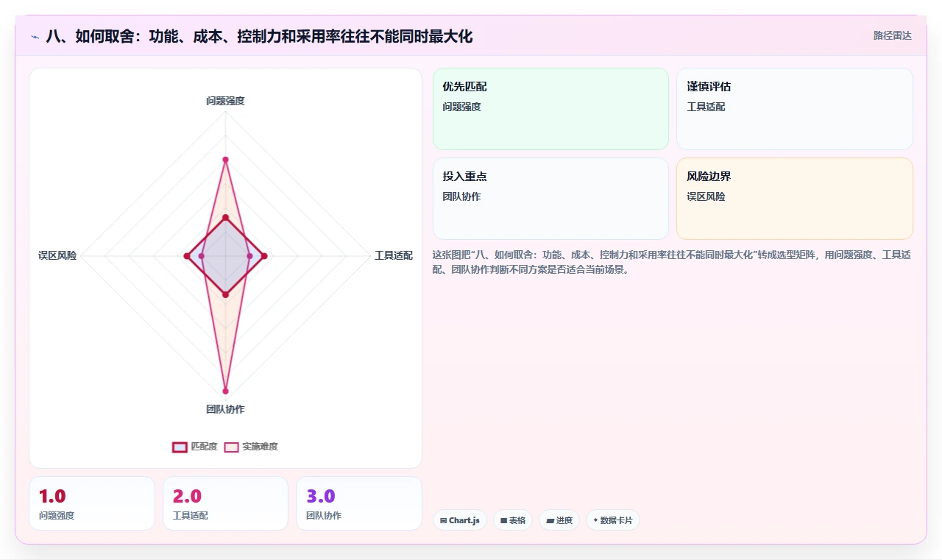This screenshot has width=942, height=560.
Task: Open the 优先匹配 card
Action: tap(550, 109)
